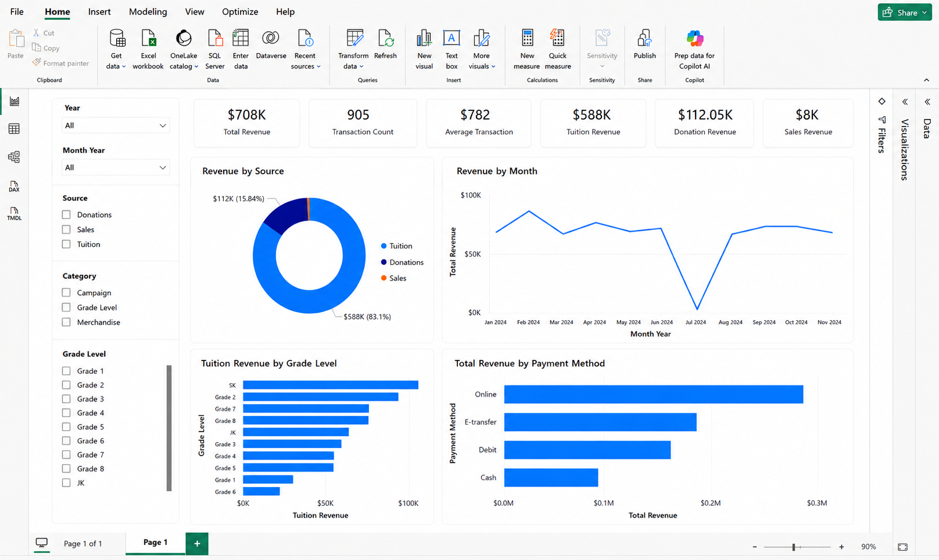The image size is (939, 560).
Task: Switch to Model view in sidebar
Action: (14, 157)
